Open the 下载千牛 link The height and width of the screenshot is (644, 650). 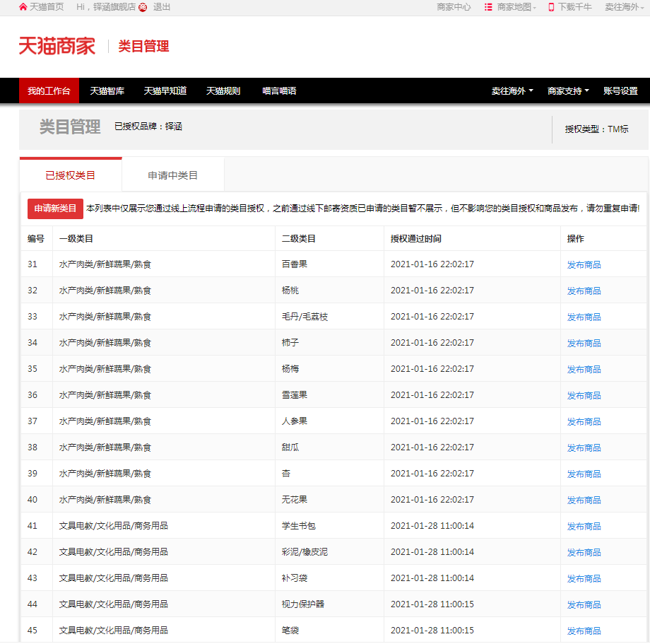[574, 7]
